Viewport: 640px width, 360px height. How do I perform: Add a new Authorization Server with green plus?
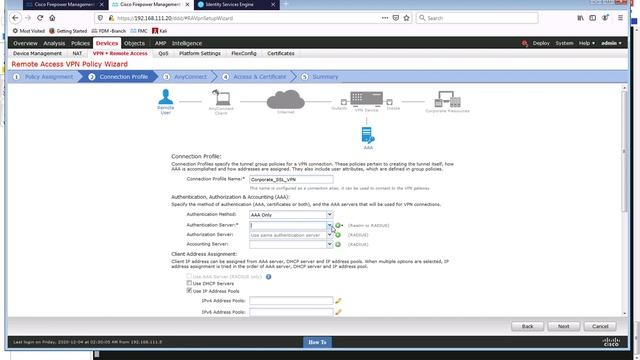pos(338,235)
